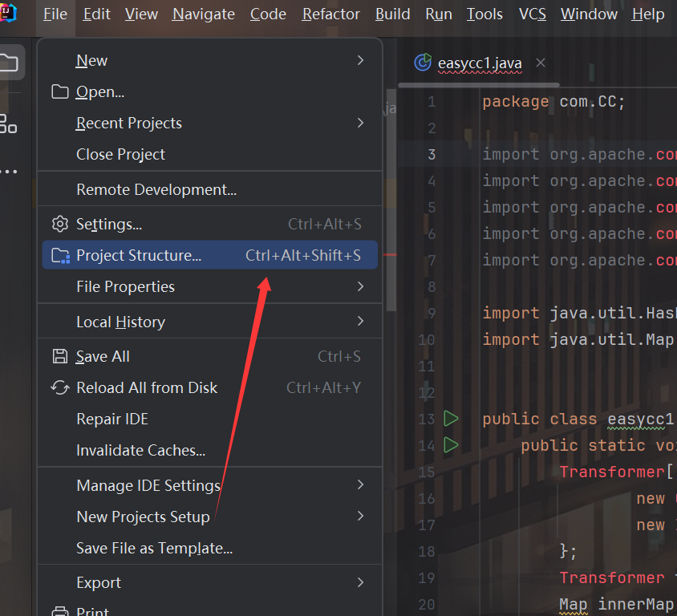Expand the Recent Projects submenu

(x=360, y=123)
